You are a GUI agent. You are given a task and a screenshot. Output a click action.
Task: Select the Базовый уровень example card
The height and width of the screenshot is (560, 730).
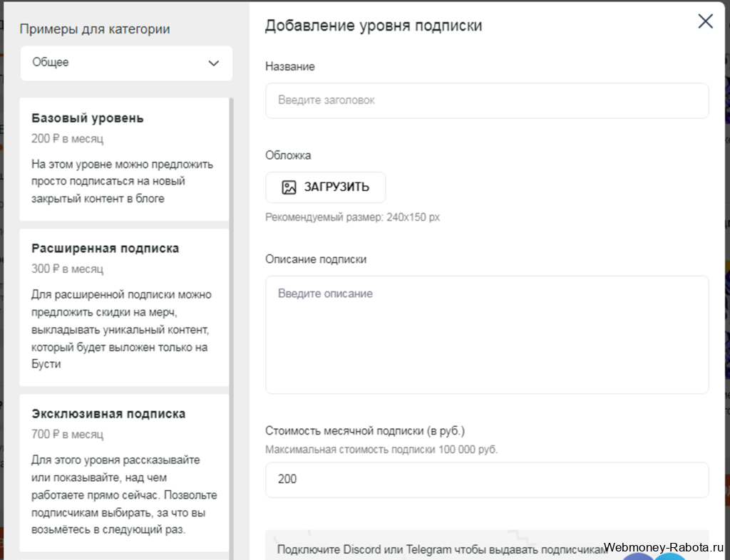click(124, 159)
